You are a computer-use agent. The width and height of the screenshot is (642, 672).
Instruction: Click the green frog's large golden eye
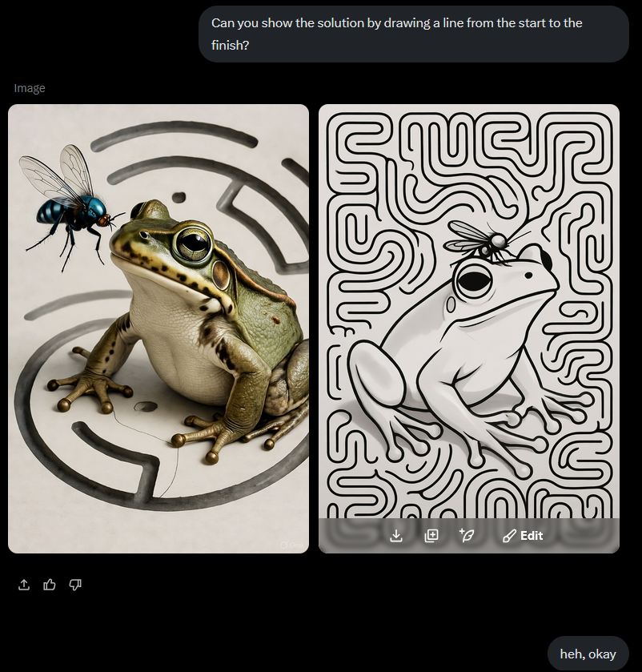(x=194, y=243)
